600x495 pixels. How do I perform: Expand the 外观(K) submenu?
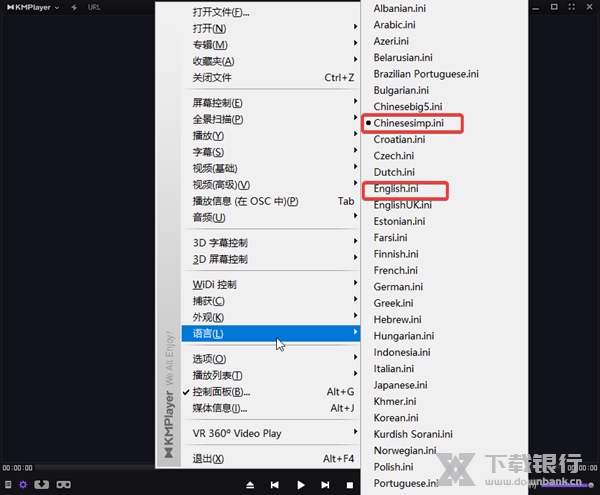click(208, 317)
